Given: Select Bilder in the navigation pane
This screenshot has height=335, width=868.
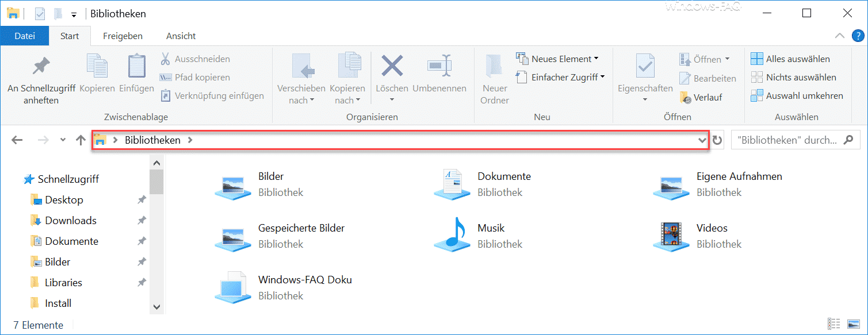Looking at the screenshot, I should click(50, 262).
